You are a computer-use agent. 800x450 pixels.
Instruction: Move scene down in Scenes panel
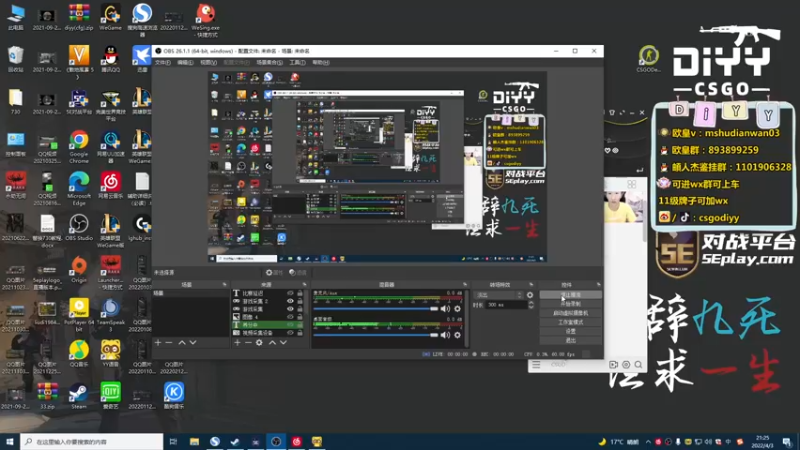193,343
